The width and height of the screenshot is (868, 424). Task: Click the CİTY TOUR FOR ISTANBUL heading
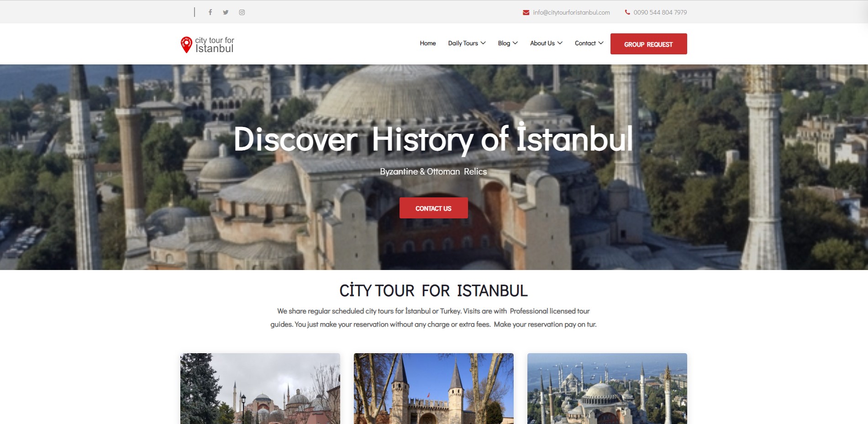[x=433, y=291]
